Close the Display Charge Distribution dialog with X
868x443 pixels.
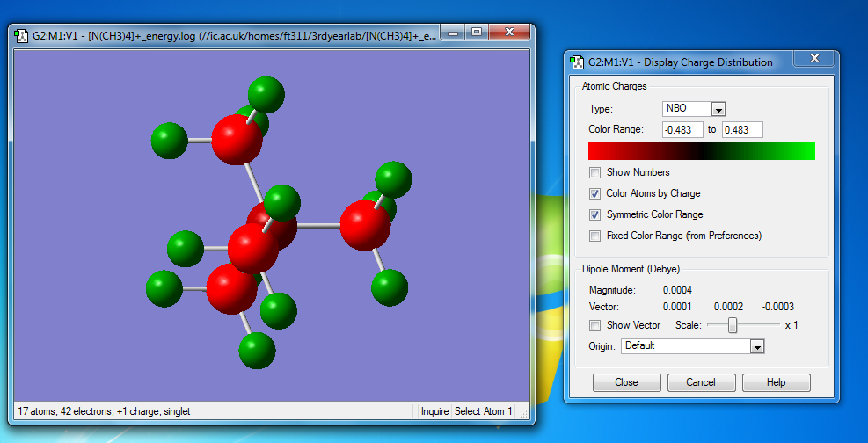point(813,58)
